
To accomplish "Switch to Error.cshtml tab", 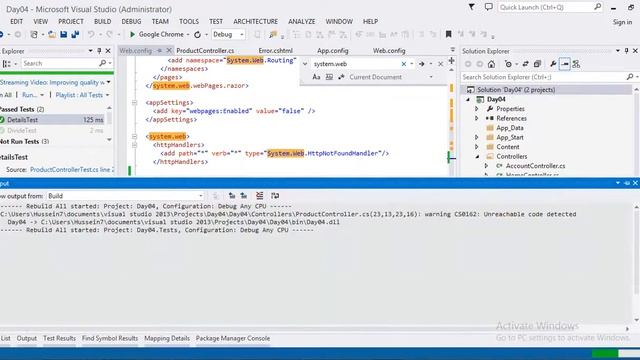I will 276,51.
